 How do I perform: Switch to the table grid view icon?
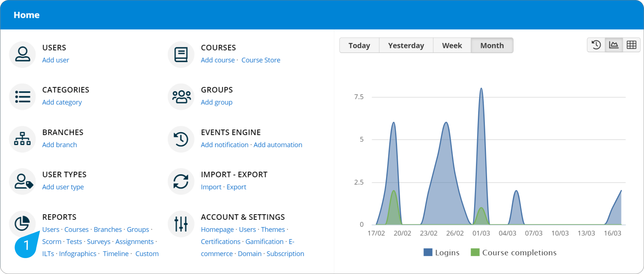click(x=631, y=45)
